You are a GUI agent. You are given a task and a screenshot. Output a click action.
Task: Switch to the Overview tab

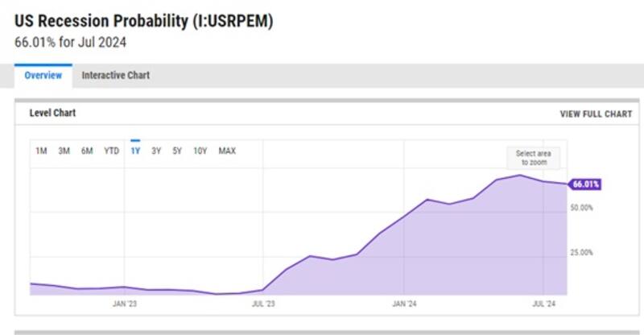pyautogui.click(x=43, y=76)
